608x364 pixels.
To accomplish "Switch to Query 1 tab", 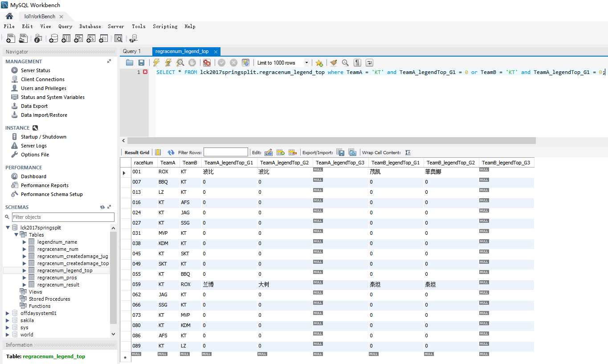I will (131, 51).
